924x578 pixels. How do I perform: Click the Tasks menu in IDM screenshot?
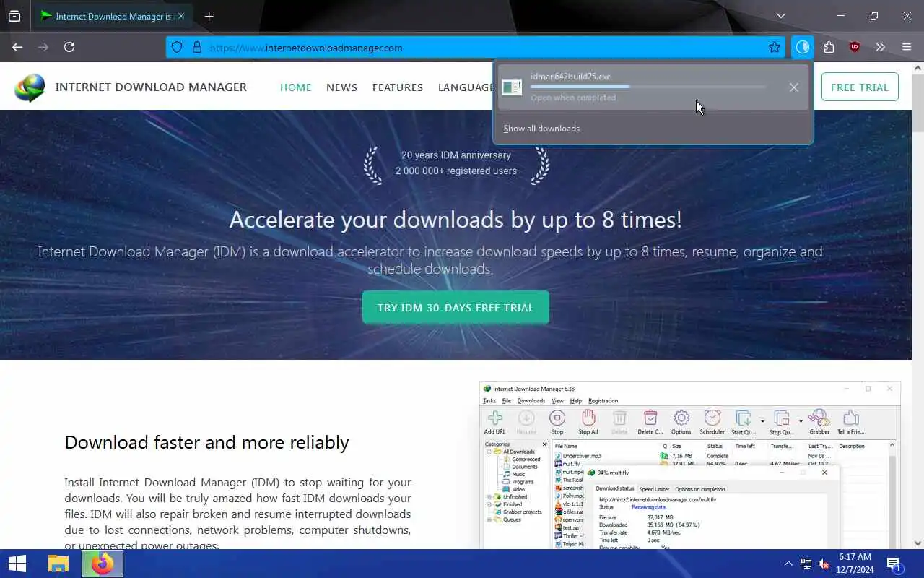[489, 400]
